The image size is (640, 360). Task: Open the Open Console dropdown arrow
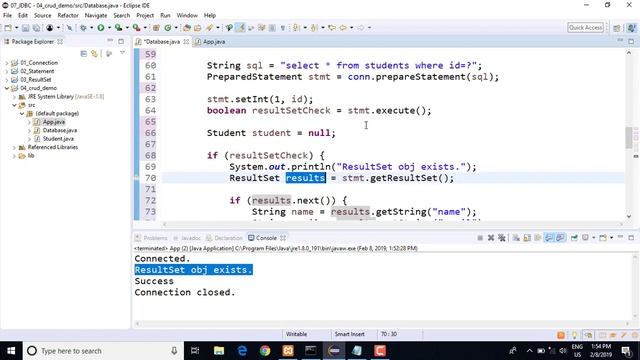tap(611, 238)
